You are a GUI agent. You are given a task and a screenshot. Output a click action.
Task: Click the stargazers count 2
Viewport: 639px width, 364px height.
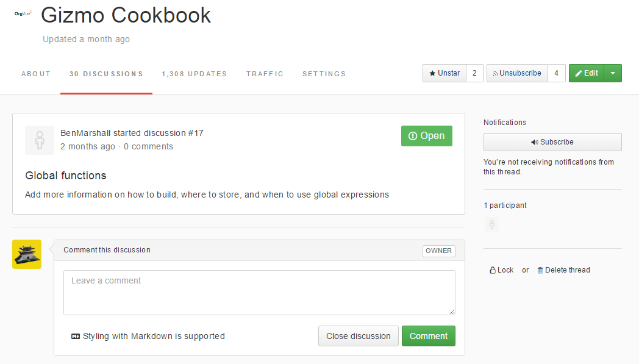click(474, 73)
